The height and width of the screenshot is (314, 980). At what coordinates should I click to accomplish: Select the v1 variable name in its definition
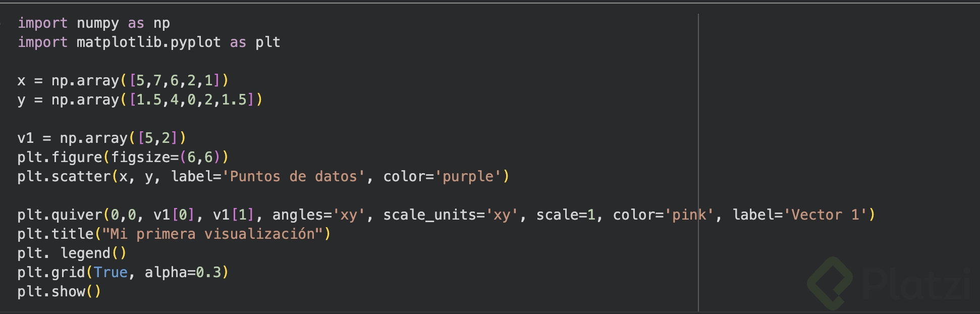point(25,138)
